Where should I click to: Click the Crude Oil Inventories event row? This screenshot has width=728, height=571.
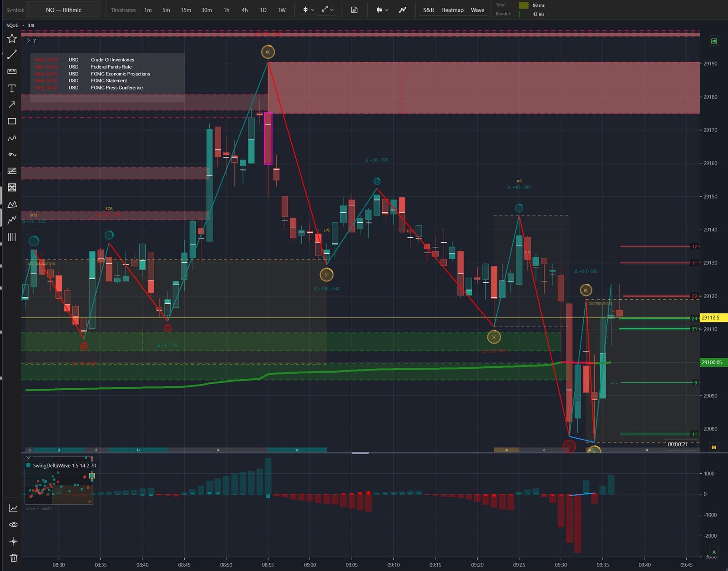tap(107, 60)
